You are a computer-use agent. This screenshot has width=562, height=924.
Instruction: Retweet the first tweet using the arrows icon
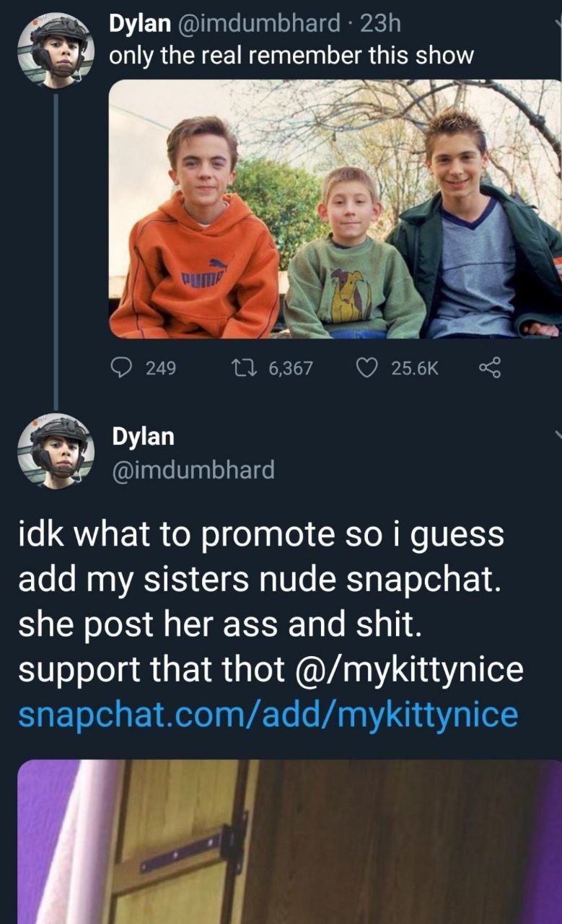246,368
